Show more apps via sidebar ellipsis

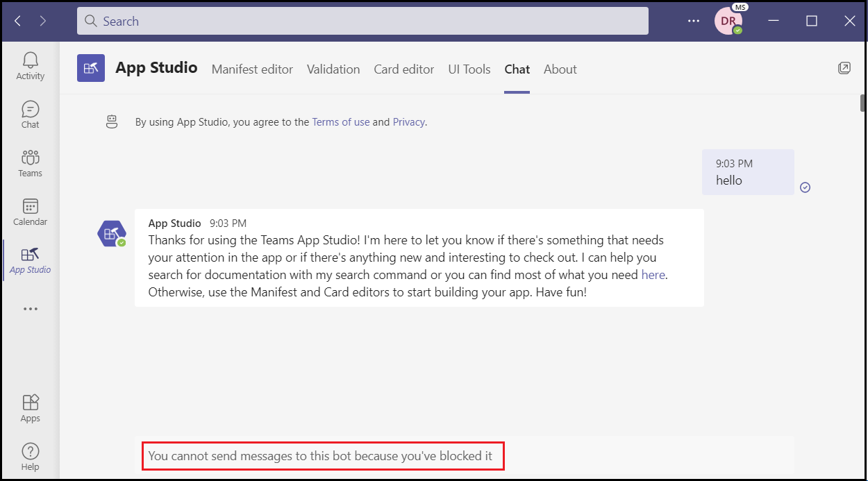[x=30, y=309]
